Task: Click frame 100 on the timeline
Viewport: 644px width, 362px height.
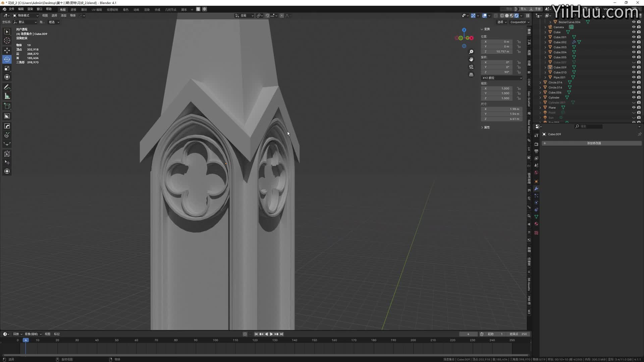Action: click(215, 340)
